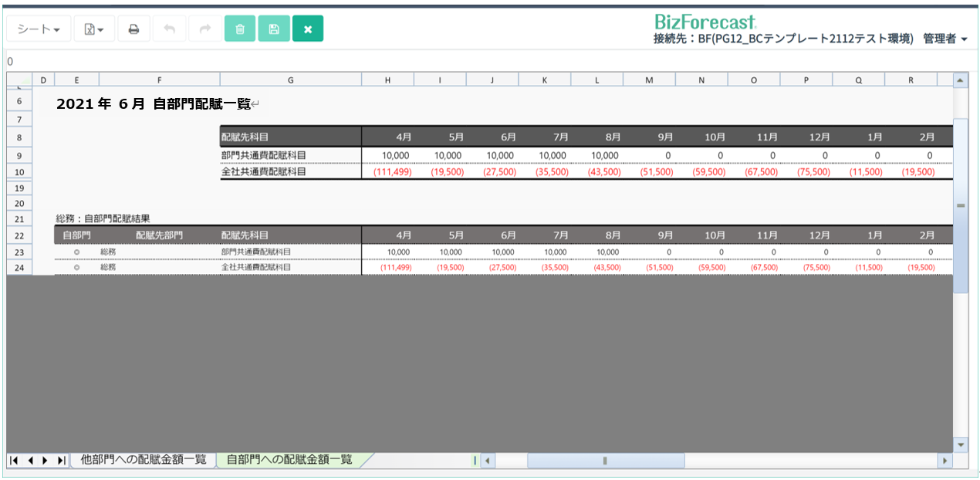
Task: Jump to the last sheet tab arrow
Action: coord(61,461)
